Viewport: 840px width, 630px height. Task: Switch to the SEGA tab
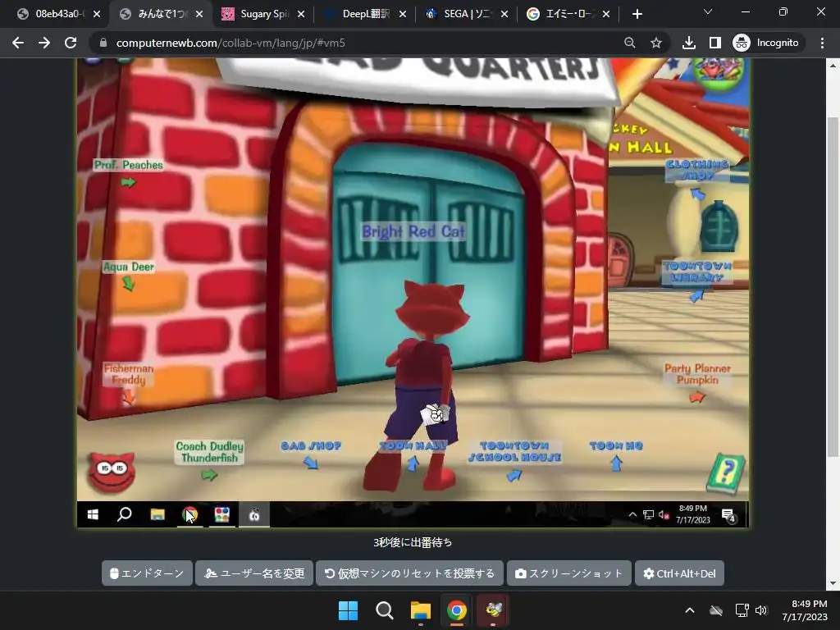coord(466,14)
